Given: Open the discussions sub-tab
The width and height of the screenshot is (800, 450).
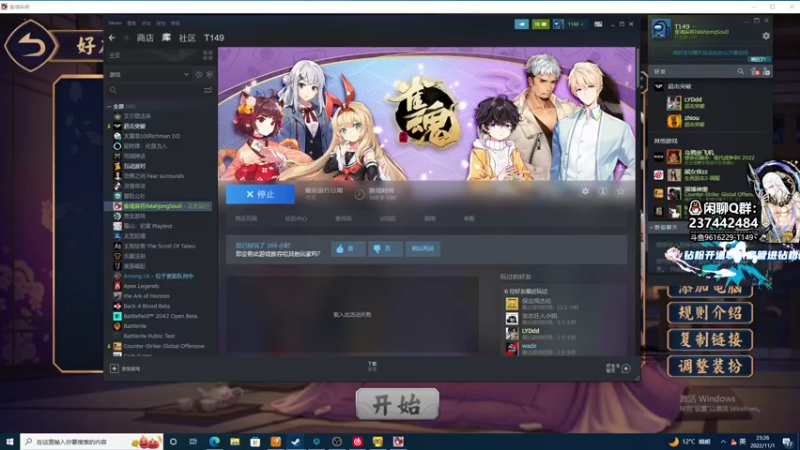Looking at the screenshot, I should tap(388, 218).
